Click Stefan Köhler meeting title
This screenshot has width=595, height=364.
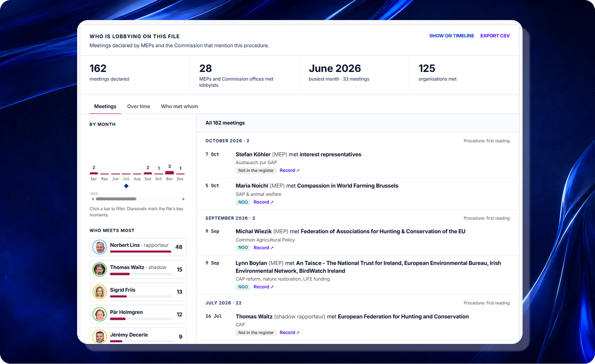pyautogui.click(x=298, y=154)
